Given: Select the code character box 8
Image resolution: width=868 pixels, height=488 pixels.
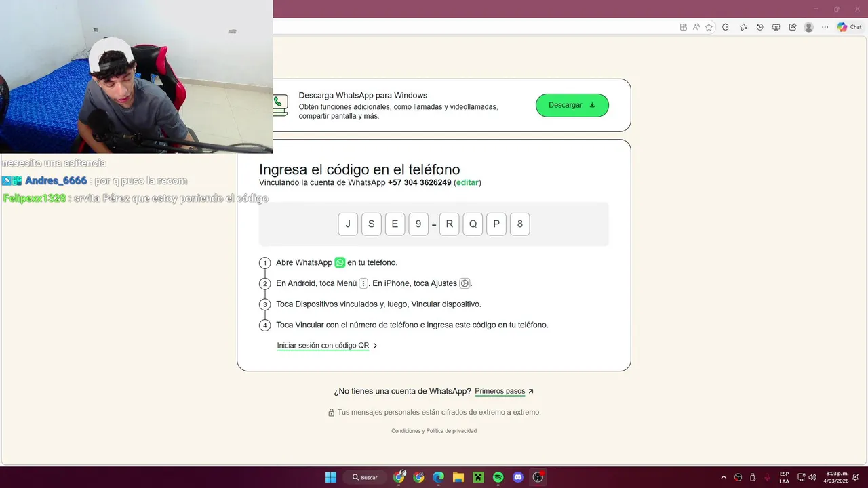Looking at the screenshot, I should tap(520, 224).
